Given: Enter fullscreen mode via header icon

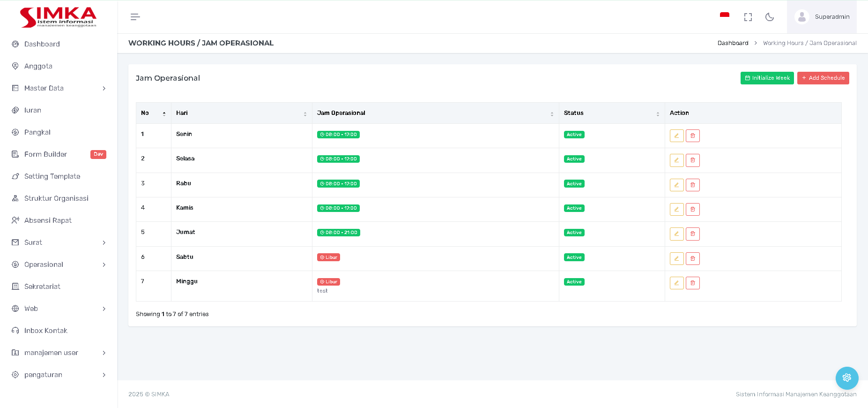Looking at the screenshot, I should point(748,17).
